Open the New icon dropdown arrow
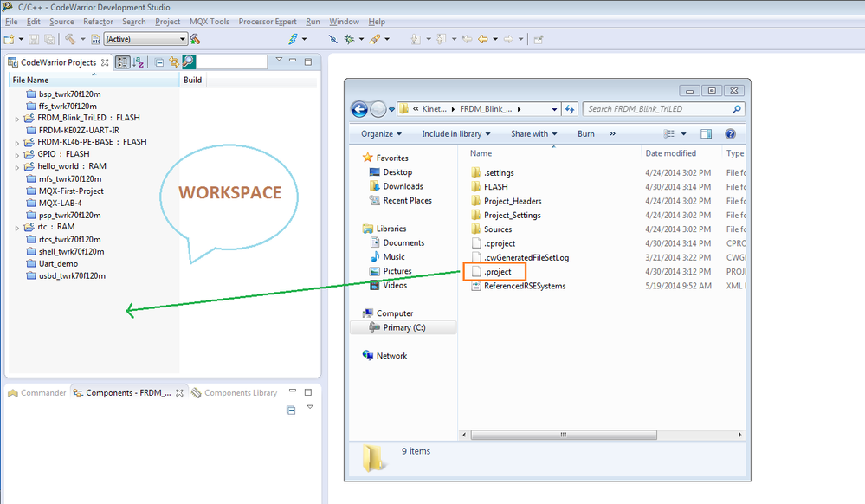 click(x=22, y=39)
